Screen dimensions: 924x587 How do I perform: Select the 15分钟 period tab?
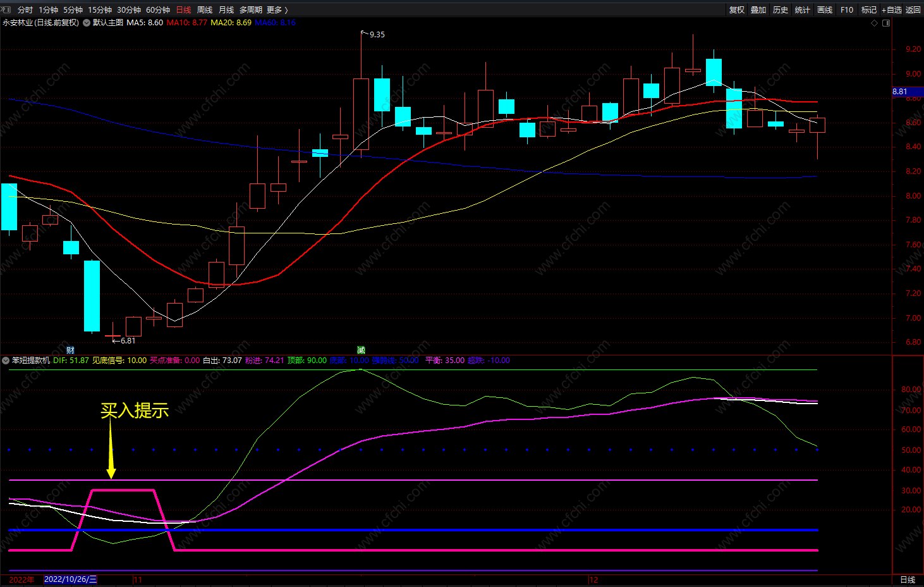point(100,10)
